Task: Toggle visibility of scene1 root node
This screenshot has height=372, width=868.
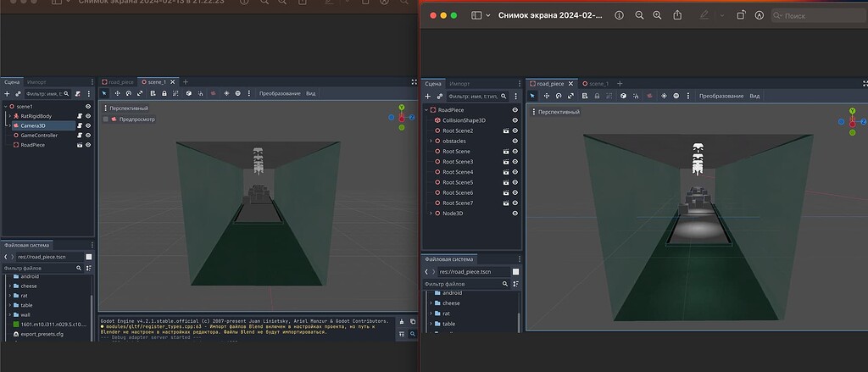Action: [88, 106]
